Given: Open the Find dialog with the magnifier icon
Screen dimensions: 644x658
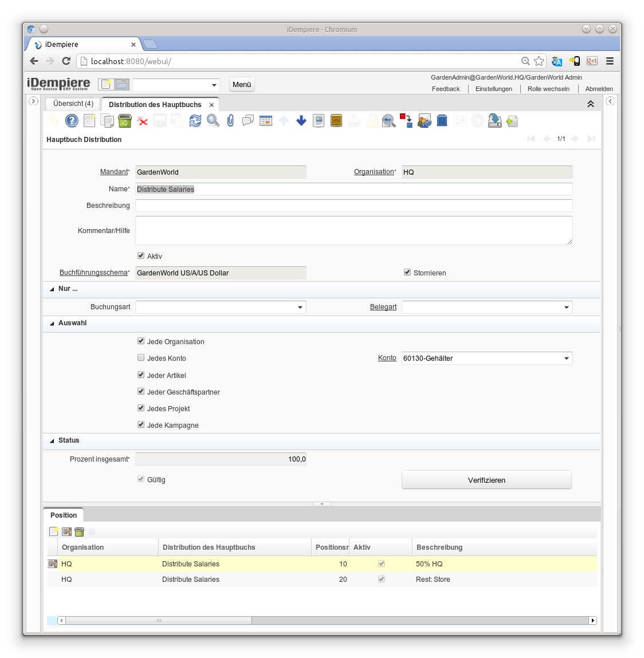Looking at the screenshot, I should [x=213, y=121].
